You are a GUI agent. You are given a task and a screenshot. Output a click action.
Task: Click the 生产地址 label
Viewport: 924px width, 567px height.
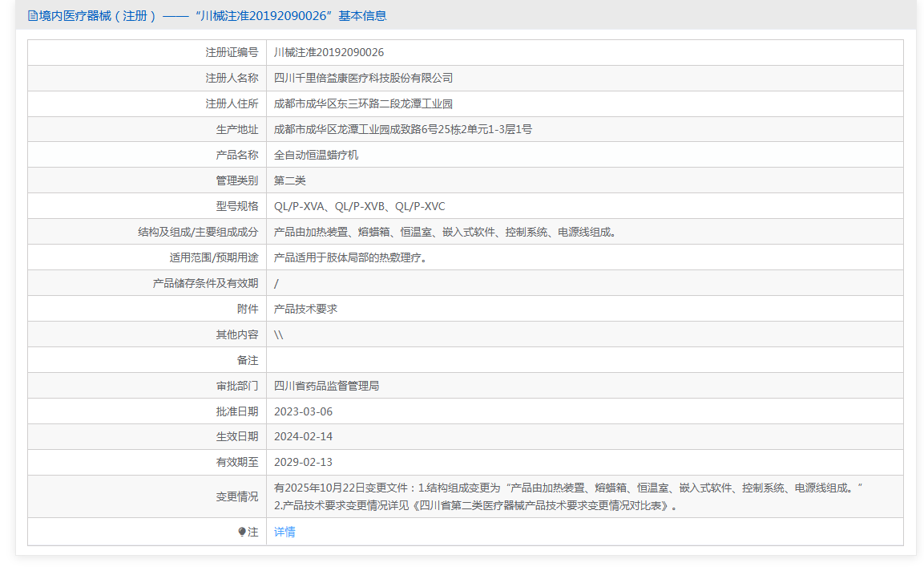coord(237,129)
